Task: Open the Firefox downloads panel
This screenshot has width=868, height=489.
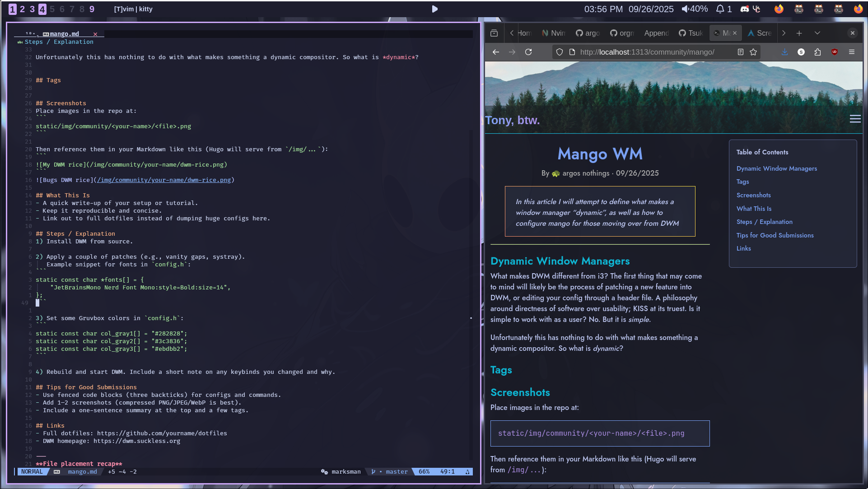Action: pos(784,52)
